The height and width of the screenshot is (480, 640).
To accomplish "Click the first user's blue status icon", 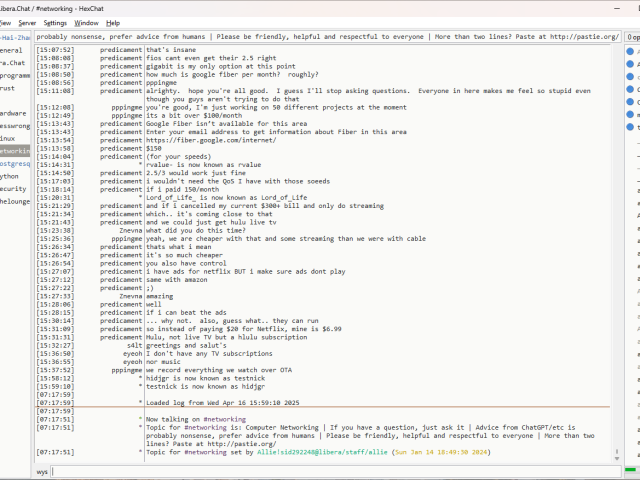I will (632, 51).
